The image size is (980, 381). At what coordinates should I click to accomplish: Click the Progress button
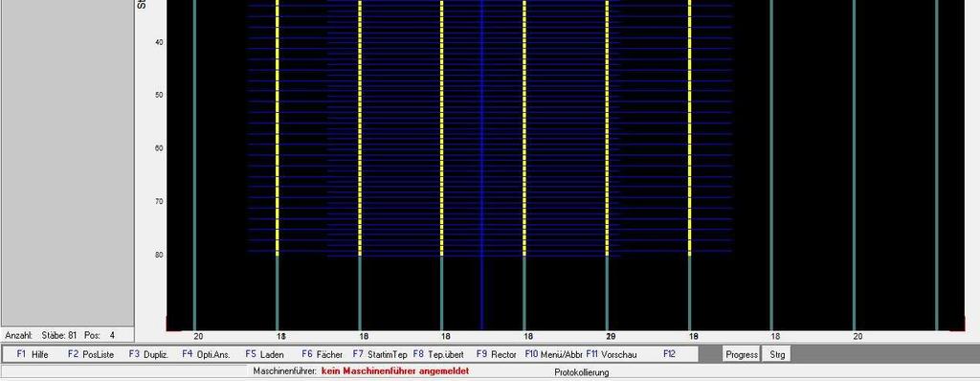click(742, 354)
